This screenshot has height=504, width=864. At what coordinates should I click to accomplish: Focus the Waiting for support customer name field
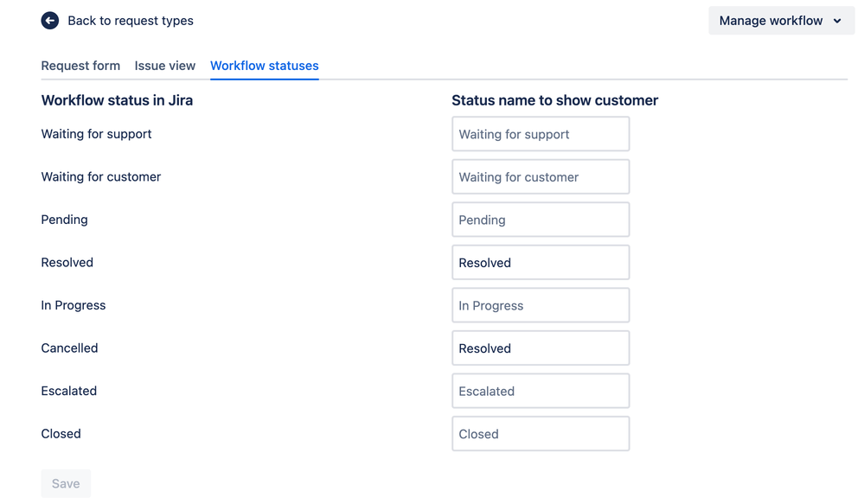pyautogui.click(x=541, y=134)
